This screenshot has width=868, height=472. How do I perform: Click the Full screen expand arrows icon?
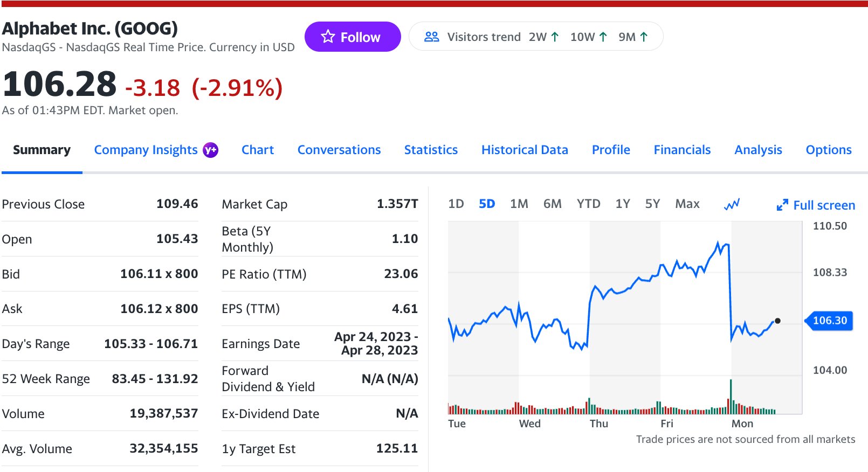(782, 205)
